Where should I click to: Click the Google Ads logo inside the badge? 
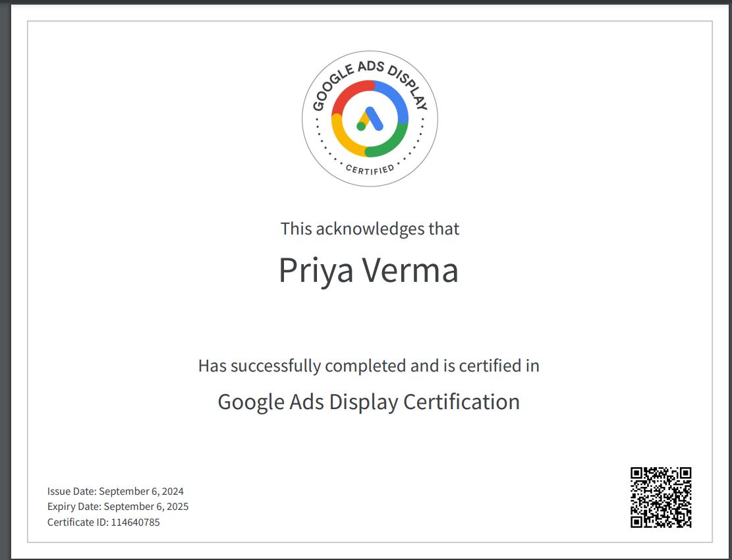[x=370, y=119]
